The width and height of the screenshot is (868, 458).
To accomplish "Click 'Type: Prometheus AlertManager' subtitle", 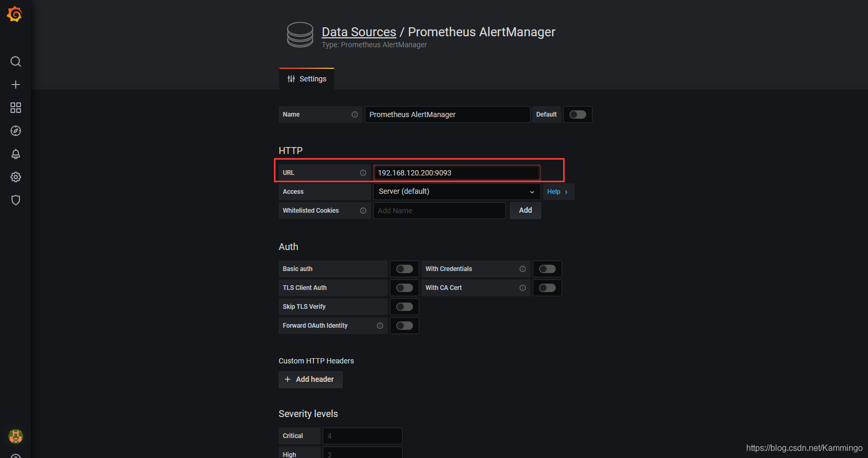I will click(x=374, y=45).
